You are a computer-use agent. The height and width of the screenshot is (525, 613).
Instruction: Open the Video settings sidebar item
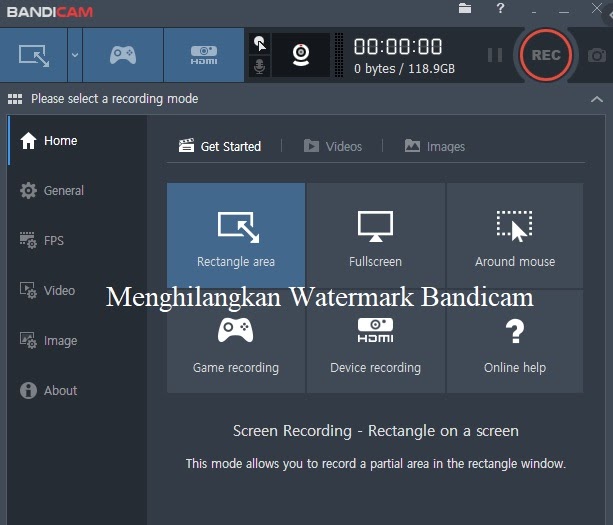click(77, 290)
